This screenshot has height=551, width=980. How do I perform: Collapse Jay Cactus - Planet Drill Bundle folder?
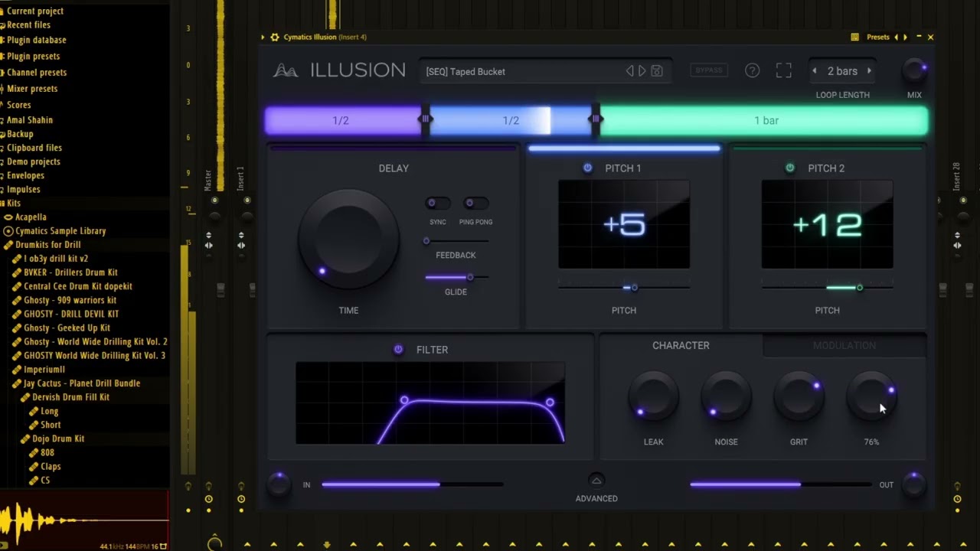tap(81, 383)
